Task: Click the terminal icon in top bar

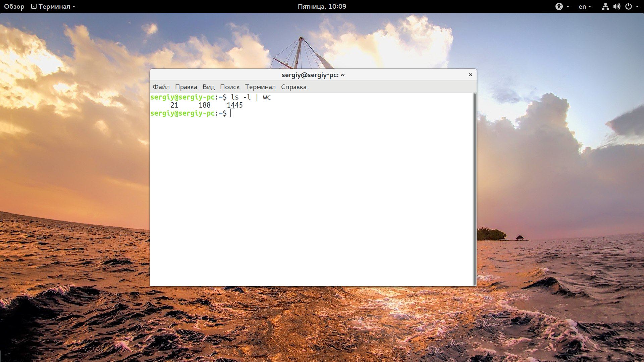Action: click(x=34, y=6)
